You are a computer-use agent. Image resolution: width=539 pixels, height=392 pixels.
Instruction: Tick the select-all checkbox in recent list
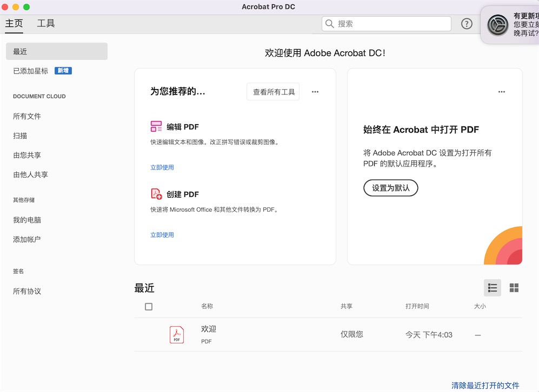[149, 307]
